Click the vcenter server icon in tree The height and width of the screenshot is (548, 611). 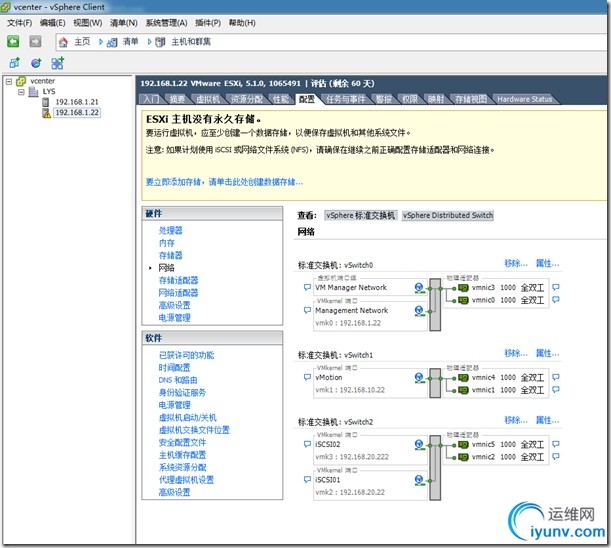(21, 81)
